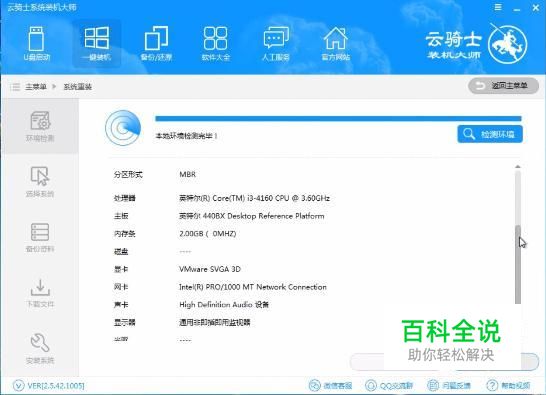Image resolution: width=546 pixels, height=395 pixels.
Task: Click VMware SVGA 3D text
Action: [210, 269]
